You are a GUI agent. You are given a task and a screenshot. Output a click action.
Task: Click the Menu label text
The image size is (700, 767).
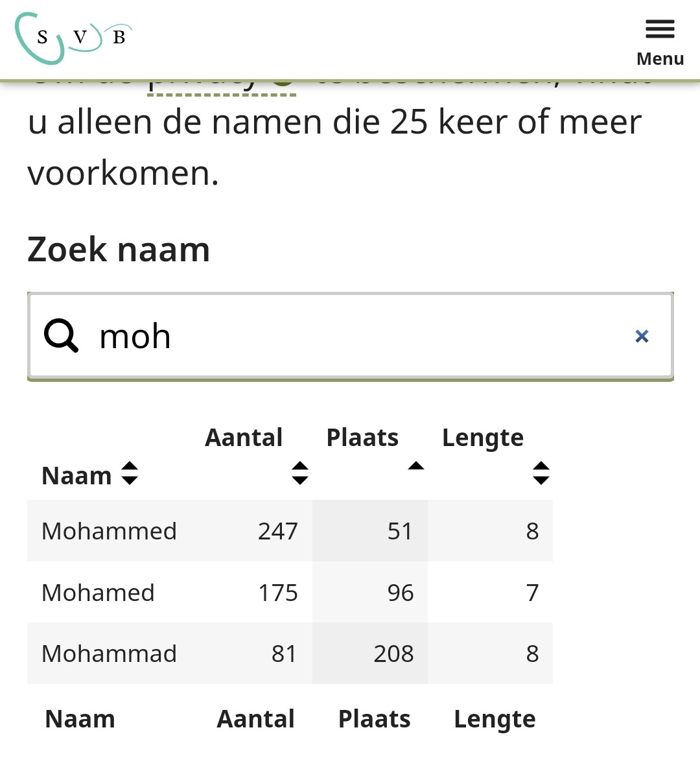[660, 59]
